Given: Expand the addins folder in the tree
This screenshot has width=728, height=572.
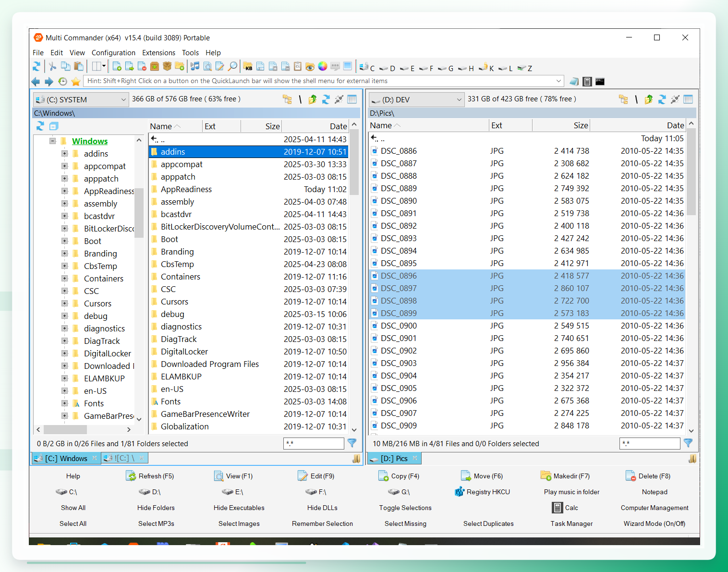Looking at the screenshot, I should (64, 154).
